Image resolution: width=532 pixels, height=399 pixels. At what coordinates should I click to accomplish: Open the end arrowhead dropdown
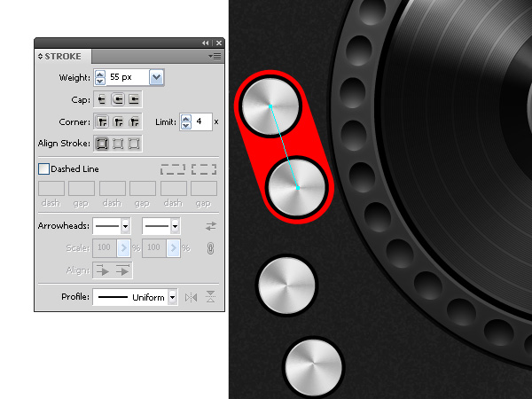[175, 226]
